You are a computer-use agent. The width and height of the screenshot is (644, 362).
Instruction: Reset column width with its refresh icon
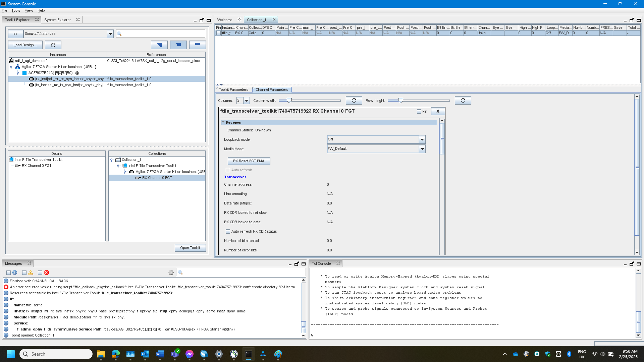pos(354,101)
